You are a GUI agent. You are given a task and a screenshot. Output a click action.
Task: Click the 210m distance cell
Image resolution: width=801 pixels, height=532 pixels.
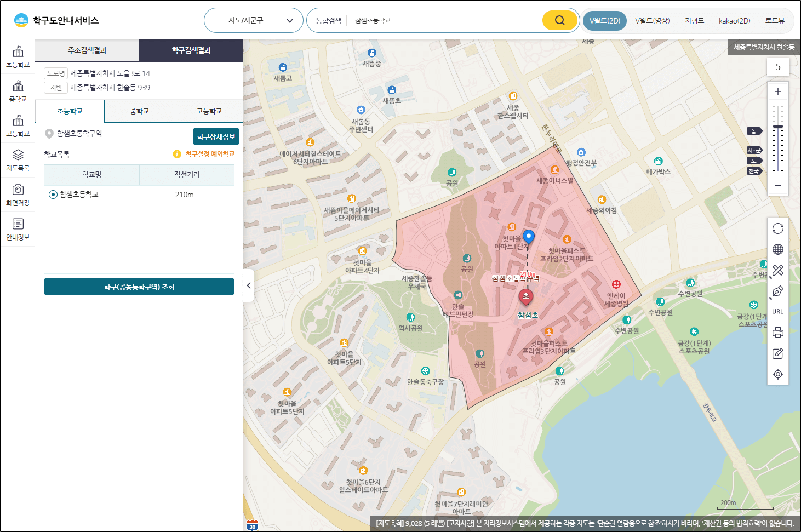pos(184,195)
